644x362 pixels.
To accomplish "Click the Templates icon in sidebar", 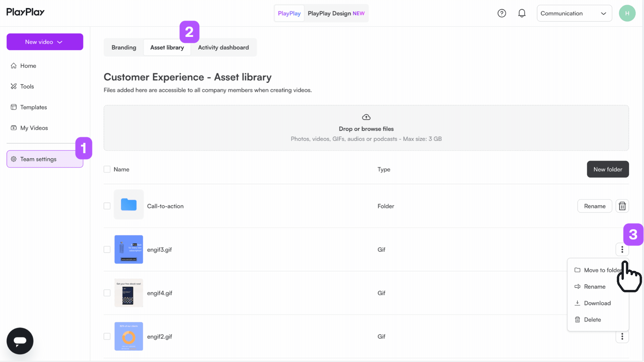I will [14, 107].
